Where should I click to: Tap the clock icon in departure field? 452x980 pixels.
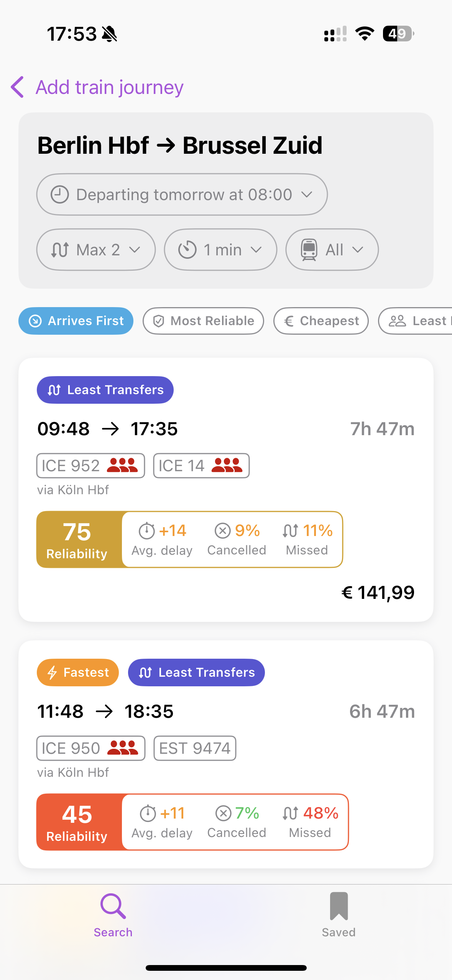tap(60, 194)
